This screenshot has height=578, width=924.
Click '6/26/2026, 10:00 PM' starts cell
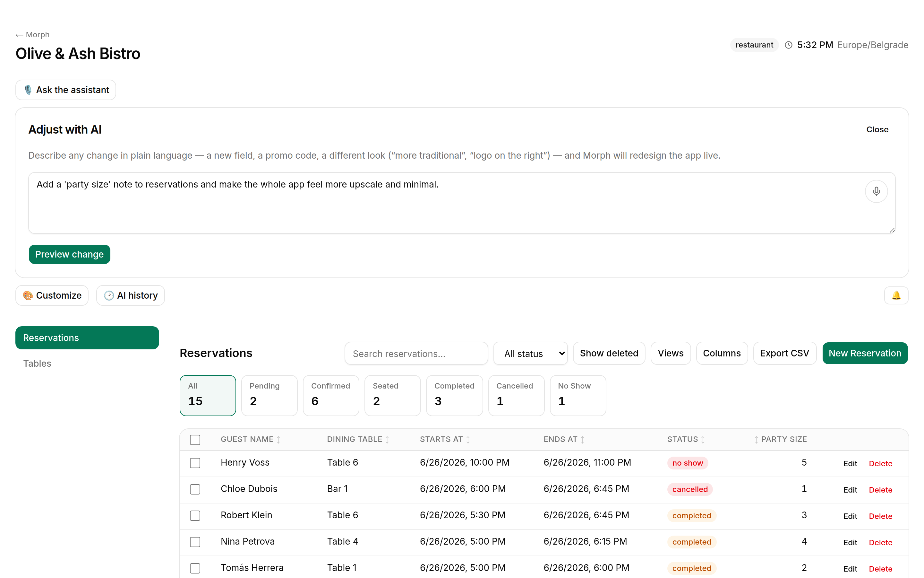tap(464, 462)
